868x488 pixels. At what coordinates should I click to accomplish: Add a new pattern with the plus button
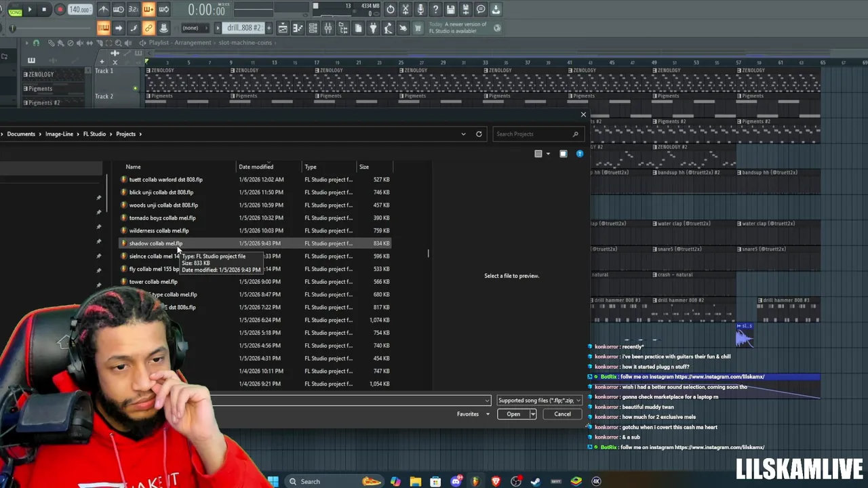[x=269, y=28]
